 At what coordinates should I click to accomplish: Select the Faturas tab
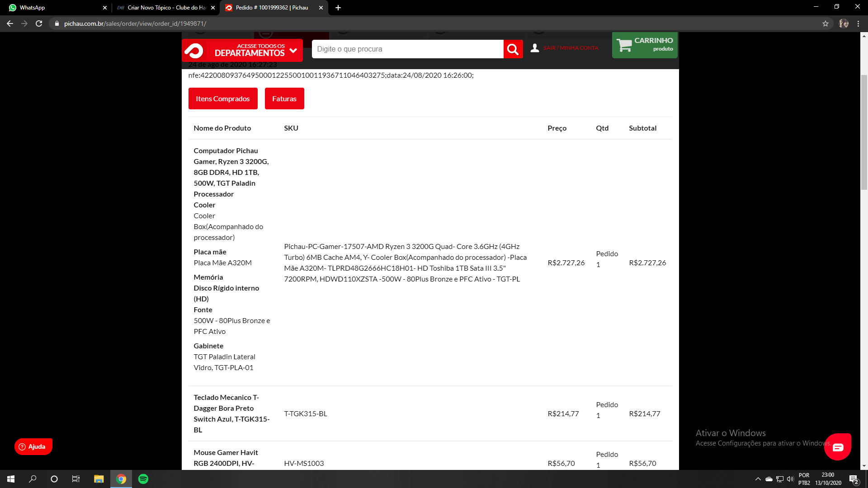pyautogui.click(x=284, y=99)
